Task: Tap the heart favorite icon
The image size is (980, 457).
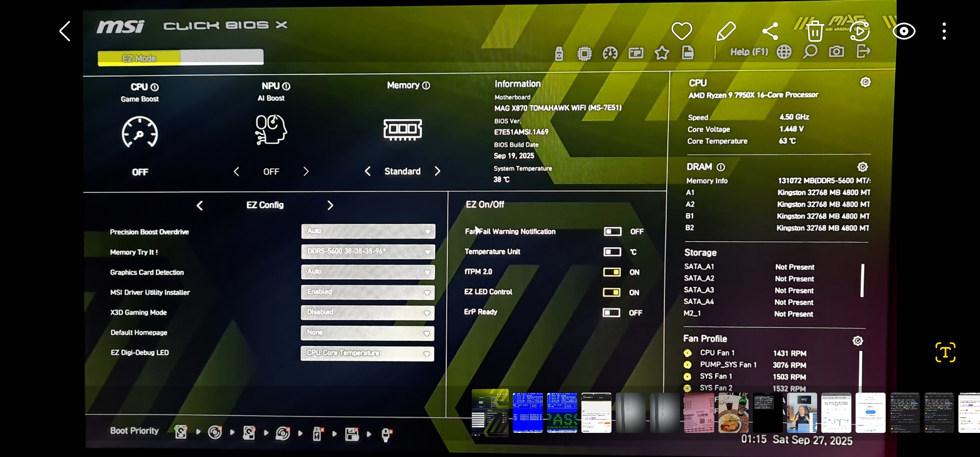Action: coord(682,31)
